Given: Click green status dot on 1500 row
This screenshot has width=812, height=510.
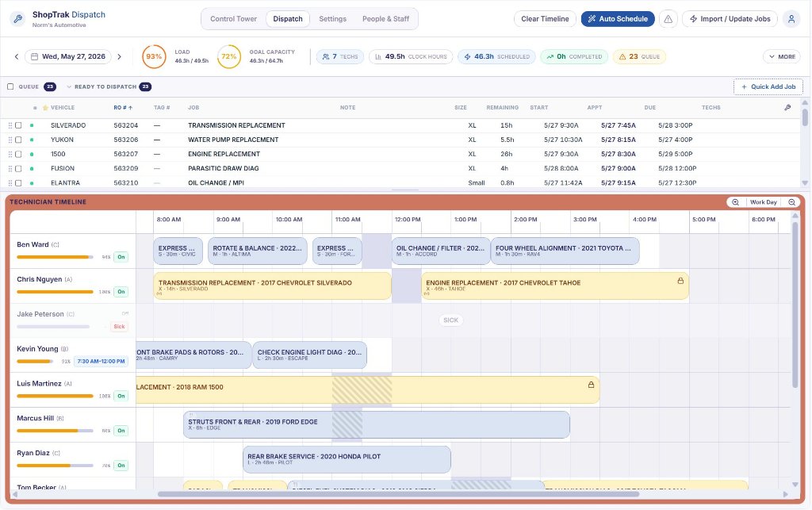Looking at the screenshot, I should pos(32,154).
